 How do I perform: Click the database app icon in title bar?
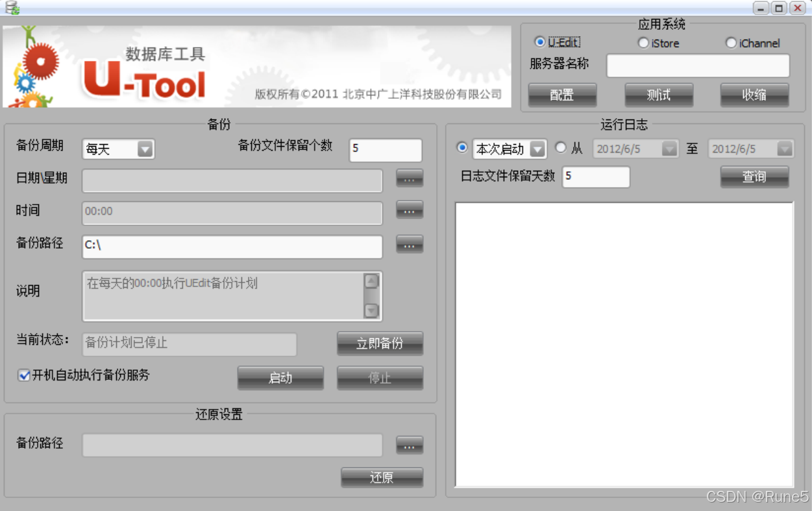coord(12,8)
